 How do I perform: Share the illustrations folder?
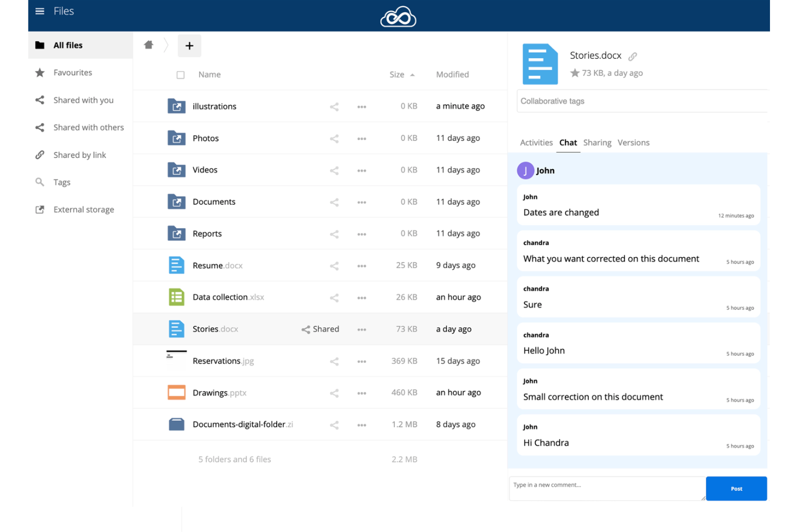[334, 107]
